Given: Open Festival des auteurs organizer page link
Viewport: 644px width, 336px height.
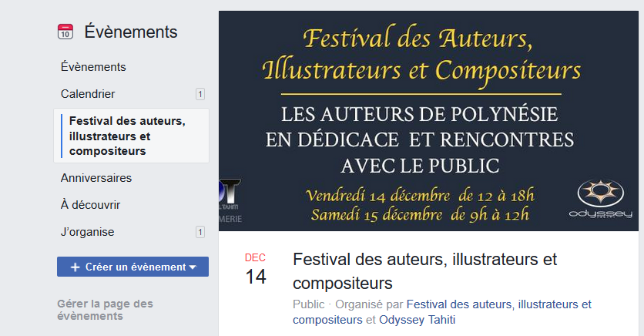Looking at the screenshot, I should [498, 304].
